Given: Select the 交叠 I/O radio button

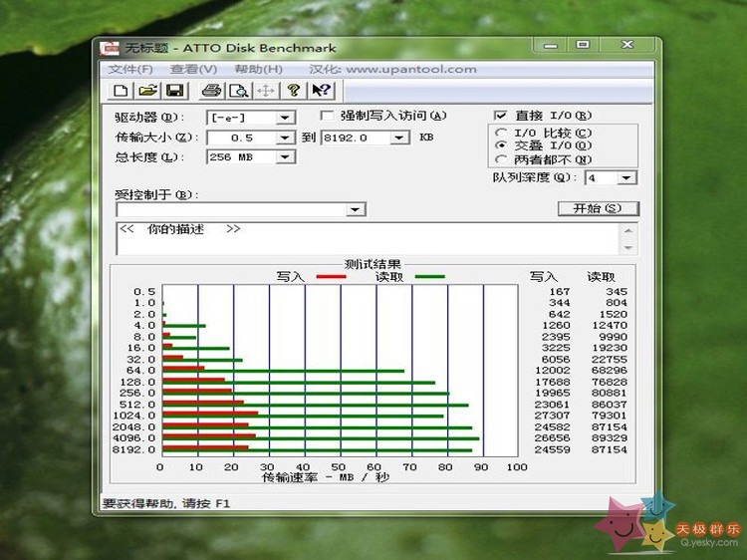Looking at the screenshot, I should (x=501, y=145).
